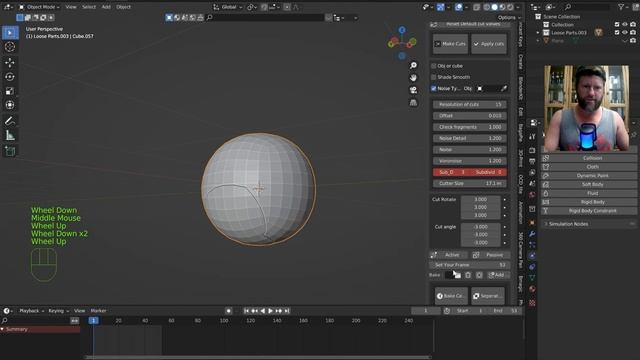The height and width of the screenshot is (360, 640).
Task: Open the Global transform orientation dropdown
Action: [x=228, y=7]
